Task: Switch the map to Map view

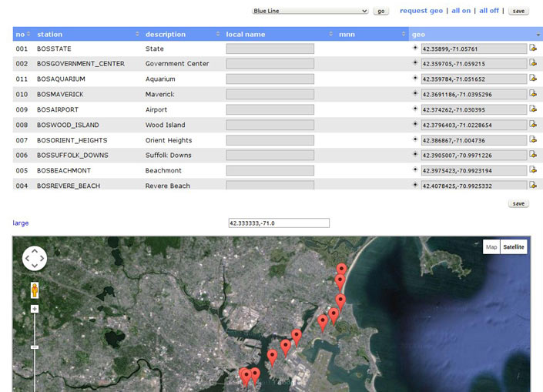Action: 491,247
